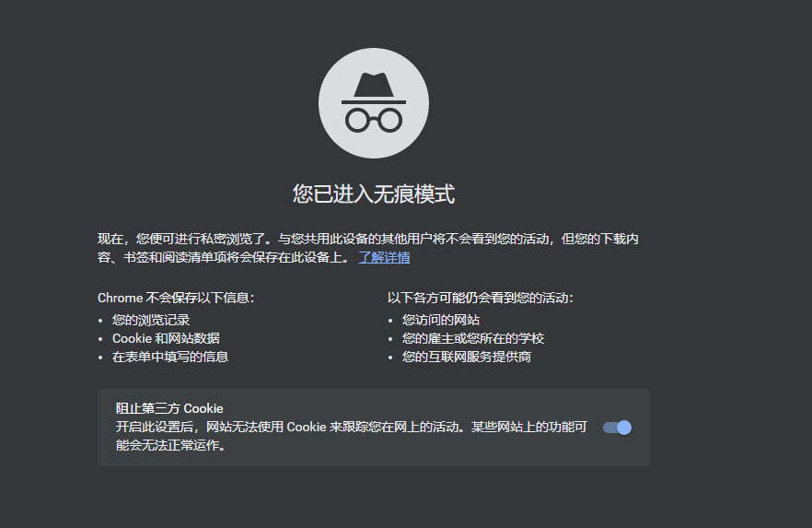Viewport: 812px width, 528px height.
Task: Click the hat shape in the incognito logo
Action: point(373,87)
